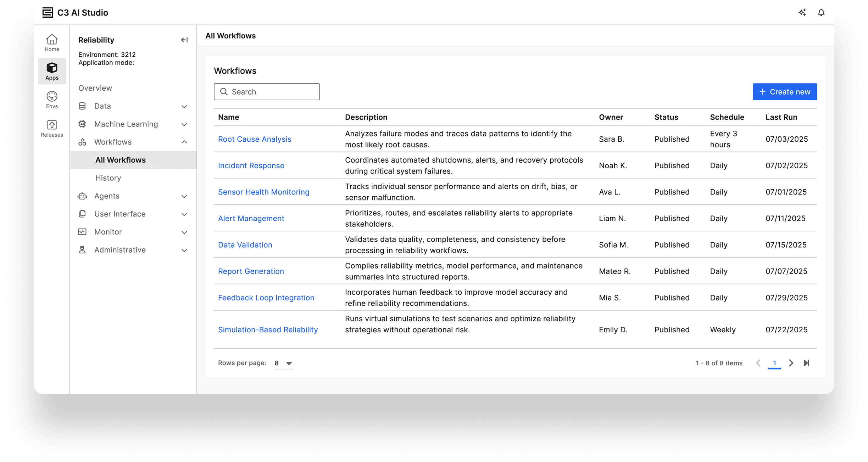
Task: Open the Overview menu item
Action: point(95,88)
